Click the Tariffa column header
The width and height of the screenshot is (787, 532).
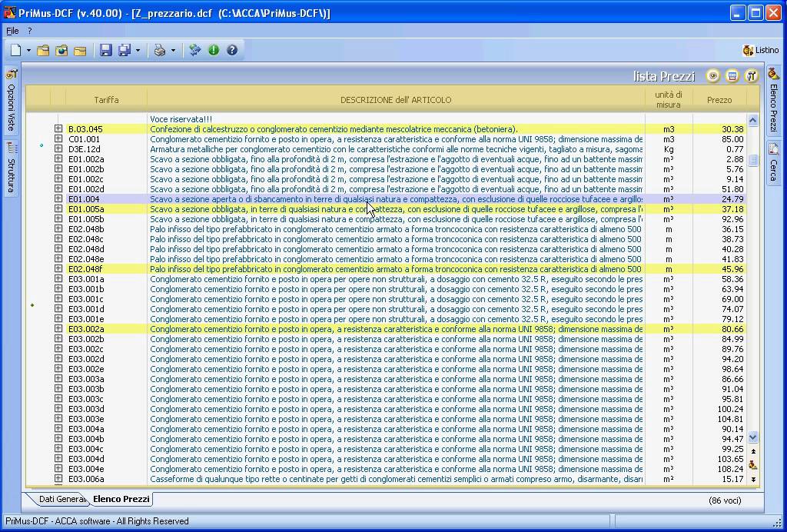coord(106,100)
